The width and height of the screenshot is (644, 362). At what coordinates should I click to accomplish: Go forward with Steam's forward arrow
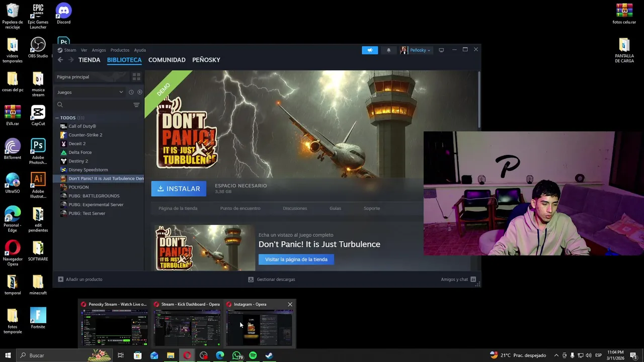(71, 60)
